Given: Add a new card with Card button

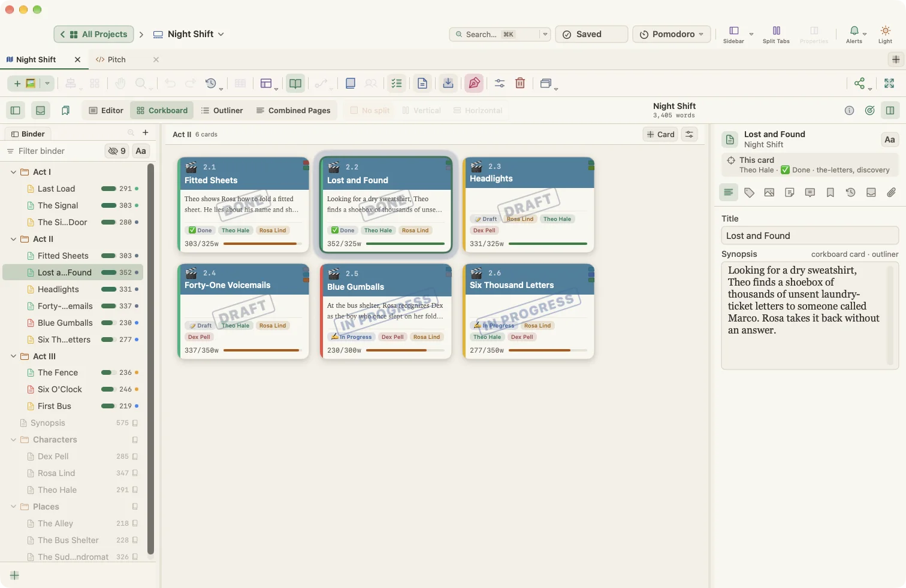Looking at the screenshot, I should [661, 134].
